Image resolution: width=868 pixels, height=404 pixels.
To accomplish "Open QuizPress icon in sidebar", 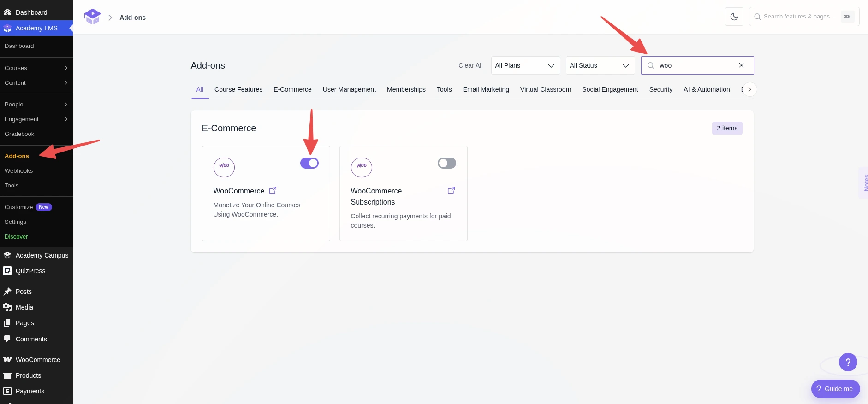I will (x=7, y=271).
